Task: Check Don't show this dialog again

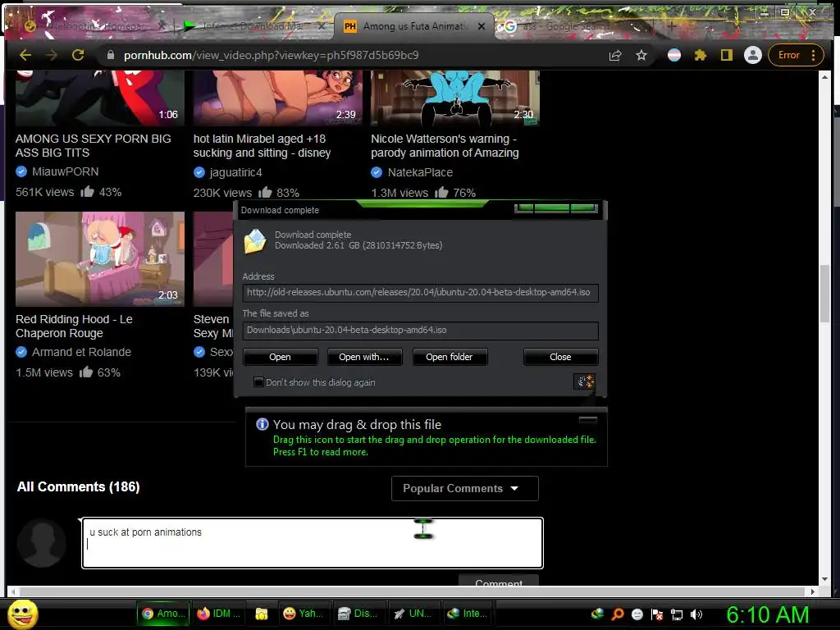Action: (258, 382)
